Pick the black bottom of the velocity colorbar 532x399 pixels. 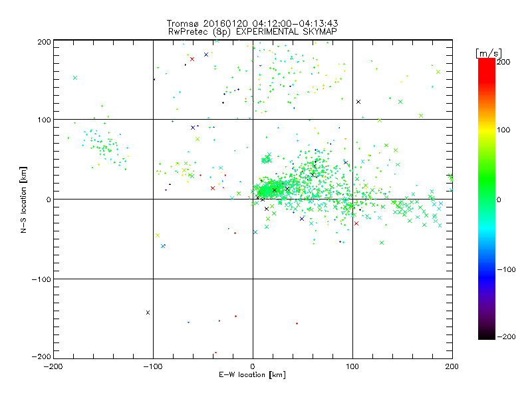point(487,334)
